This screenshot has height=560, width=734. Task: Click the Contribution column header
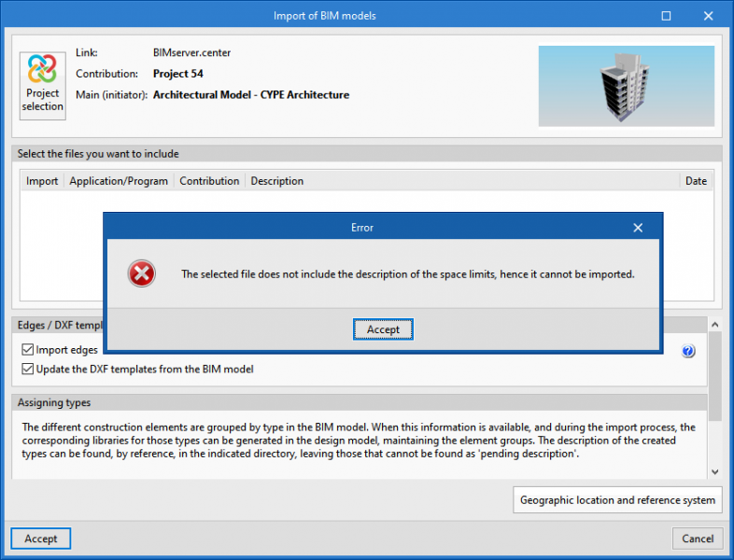coord(209,181)
